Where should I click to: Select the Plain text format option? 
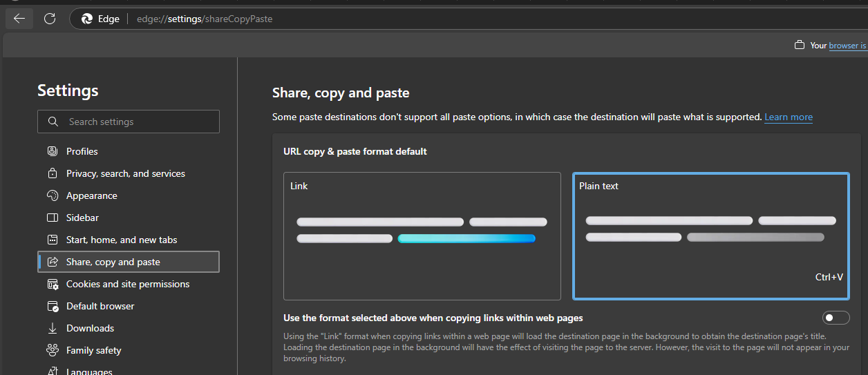tap(710, 235)
